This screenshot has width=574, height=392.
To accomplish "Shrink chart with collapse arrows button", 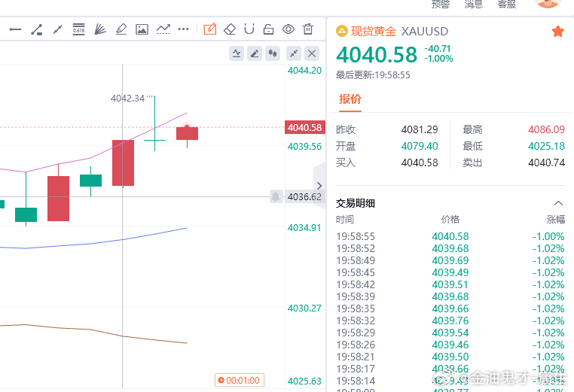I will point(294,53).
